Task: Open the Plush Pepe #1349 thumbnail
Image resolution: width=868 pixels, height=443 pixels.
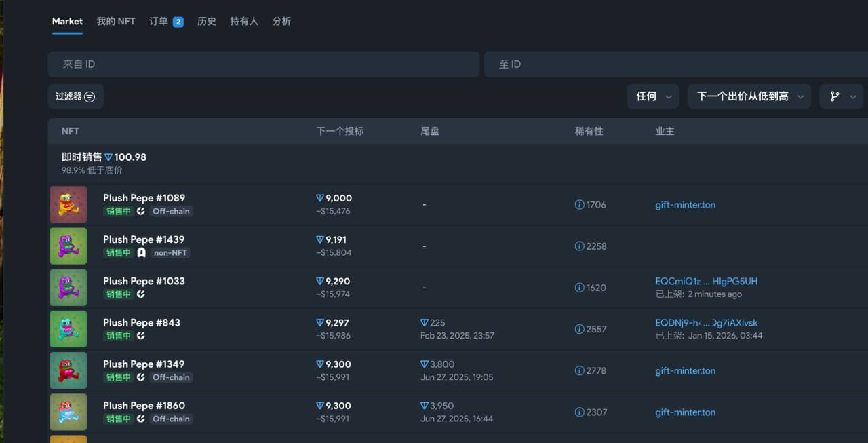Action: [x=68, y=370]
